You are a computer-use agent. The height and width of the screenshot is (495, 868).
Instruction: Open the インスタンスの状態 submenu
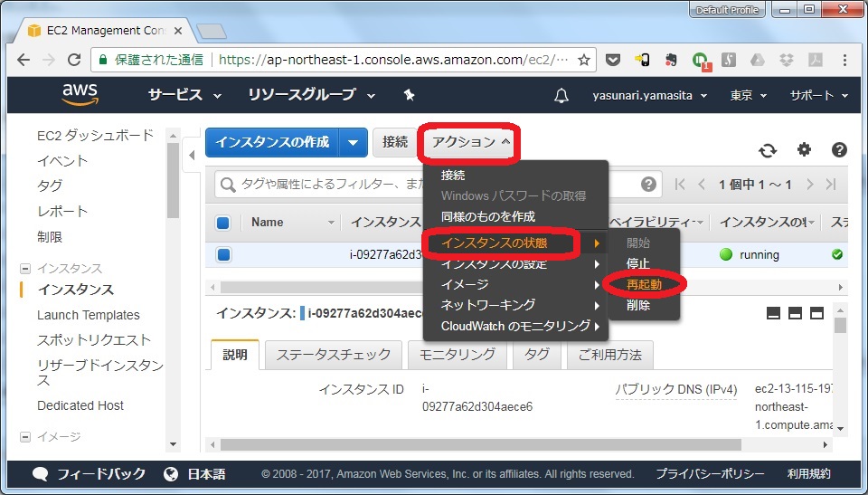[516, 243]
